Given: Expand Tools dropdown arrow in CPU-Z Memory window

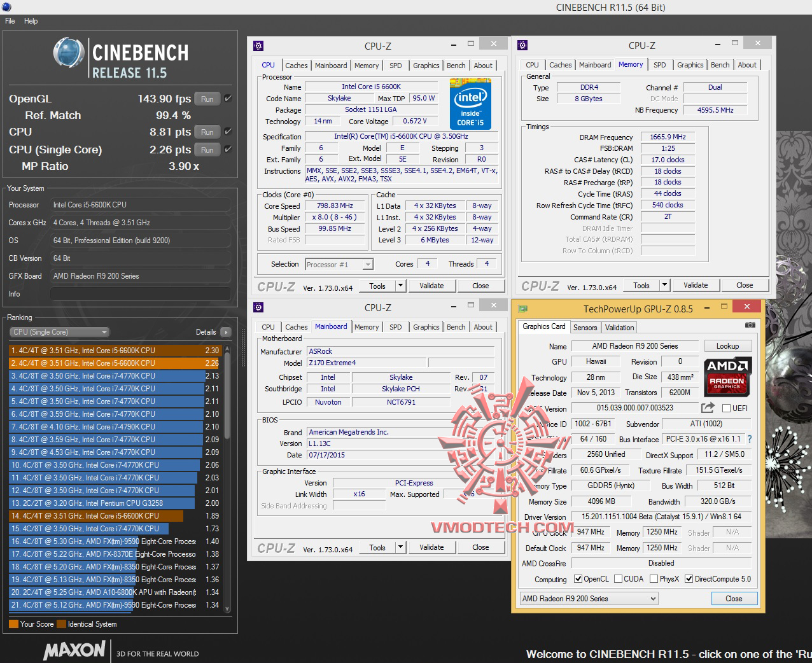Looking at the screenshot, I should (664, 285).
